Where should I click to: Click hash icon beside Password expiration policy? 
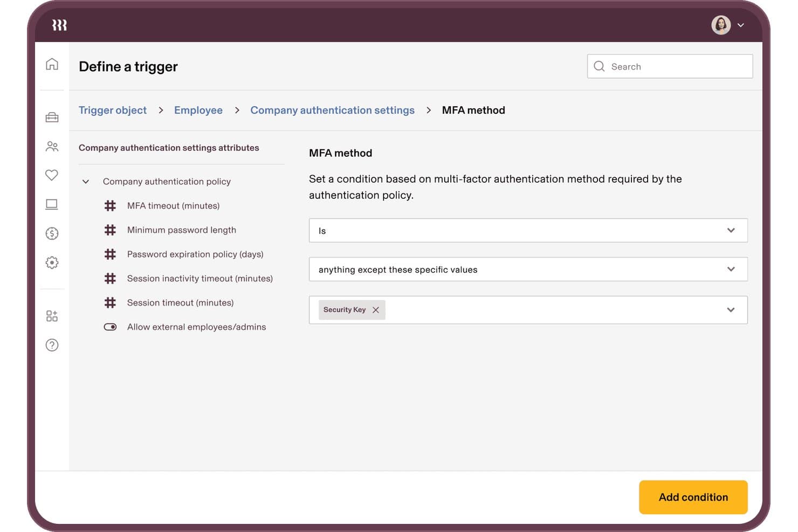tap(110, 254)
